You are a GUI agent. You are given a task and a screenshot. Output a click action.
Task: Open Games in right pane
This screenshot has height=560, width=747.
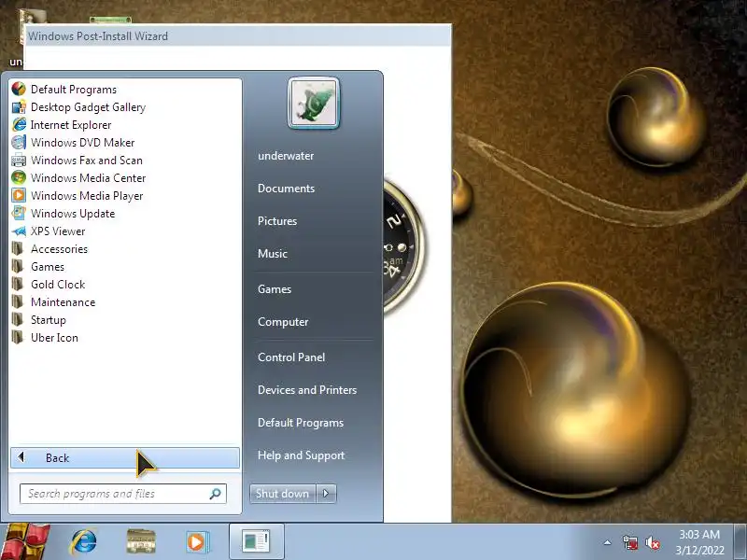[x=275, y=289]
